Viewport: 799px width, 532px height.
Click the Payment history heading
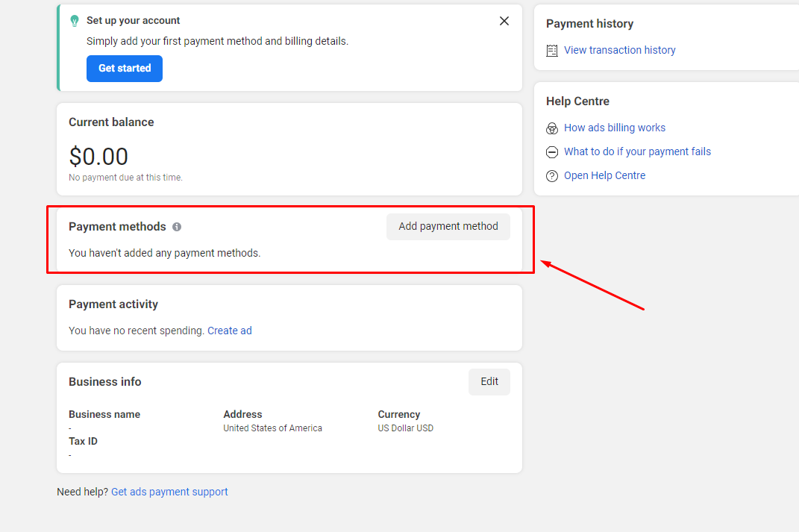[589, 24]
